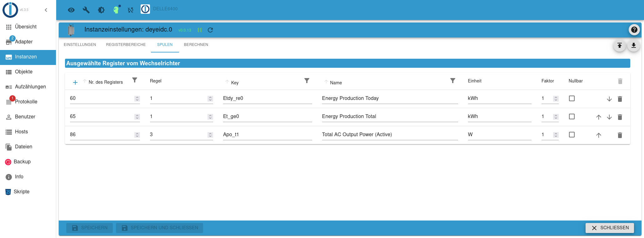Switch to the EINSTELLUNGEN tab
644x238 pixels.
[80, 45]
